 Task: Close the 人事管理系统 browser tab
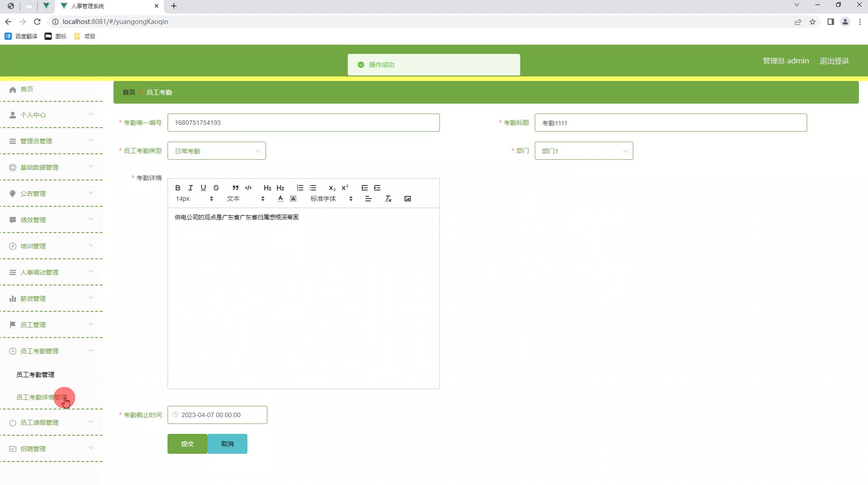156,6
